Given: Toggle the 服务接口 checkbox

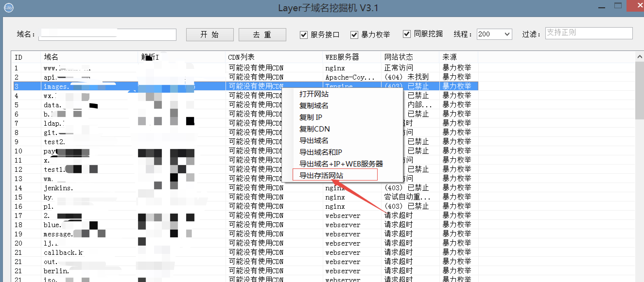Looking at the screenshot, I should tap(304, 35).
